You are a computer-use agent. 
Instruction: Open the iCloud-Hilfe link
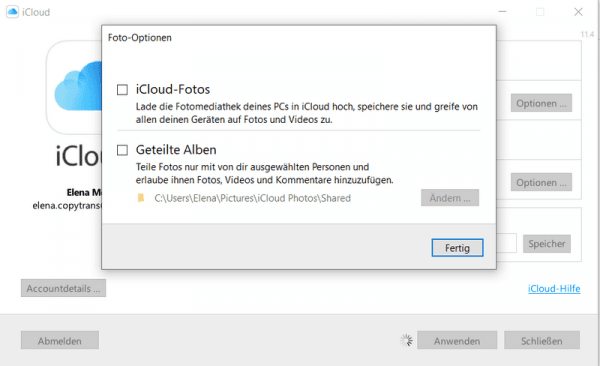tap(554, 288)
